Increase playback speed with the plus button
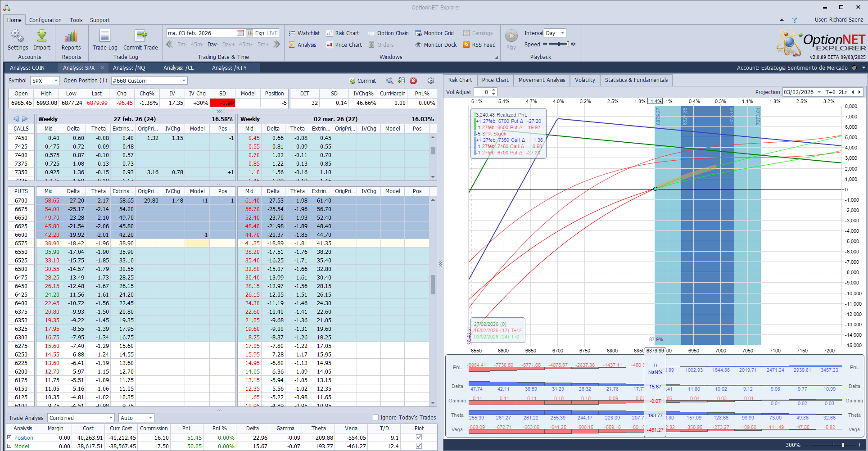This screenshot has width=868, height=451. (573, 44)
